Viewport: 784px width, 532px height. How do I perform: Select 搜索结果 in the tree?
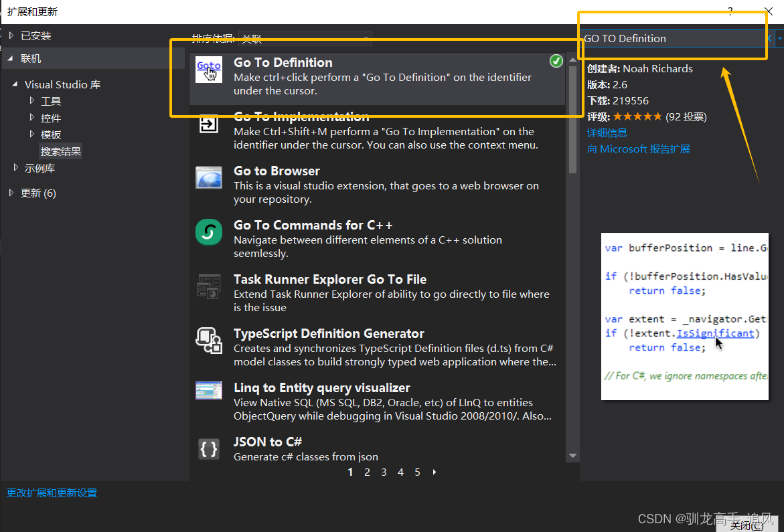[x=60, y=151]
